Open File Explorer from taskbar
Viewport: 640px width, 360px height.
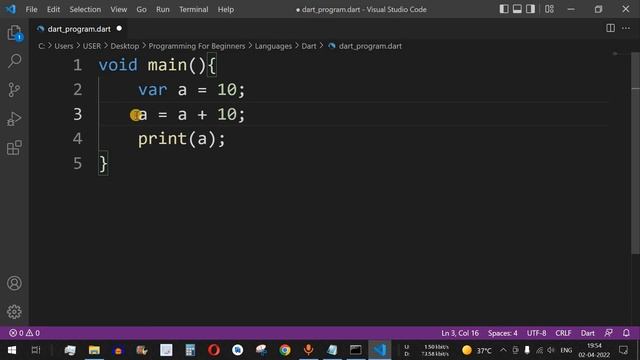coord(94,350)
